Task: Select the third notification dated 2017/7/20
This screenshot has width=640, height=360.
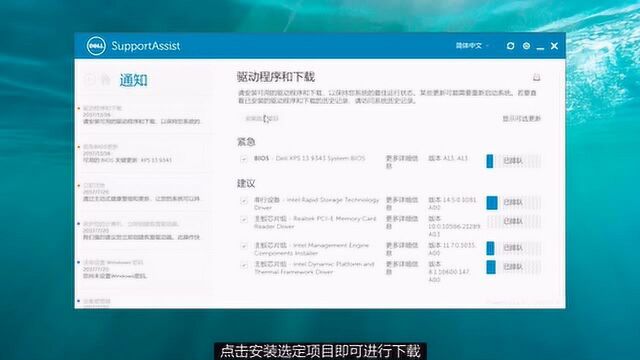Action: [143, 192]
